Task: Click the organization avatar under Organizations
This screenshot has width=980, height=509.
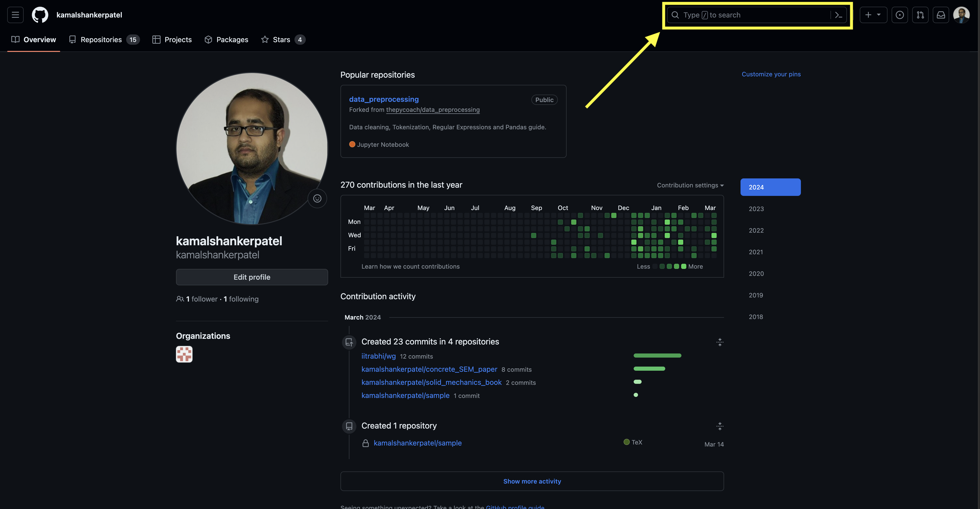Action: (x=184, y=354)
